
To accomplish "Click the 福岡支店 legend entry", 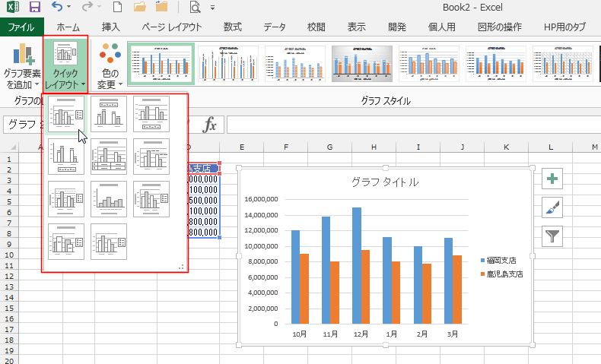I will (x=502, y=260).
